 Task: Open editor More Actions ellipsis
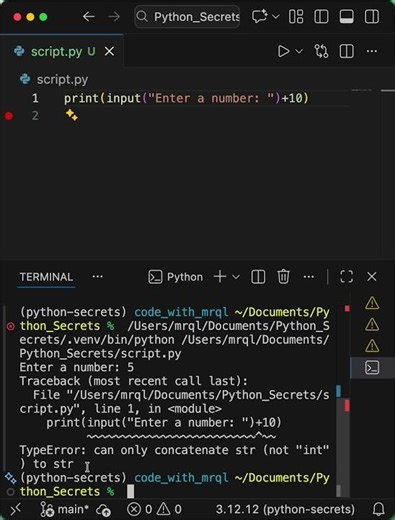click(x=372, y=51)
